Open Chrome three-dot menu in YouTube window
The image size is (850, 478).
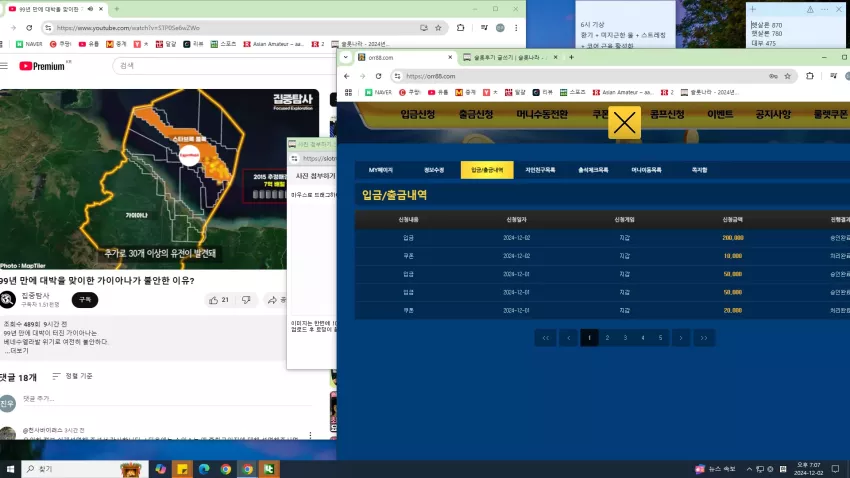coord(516,28)
